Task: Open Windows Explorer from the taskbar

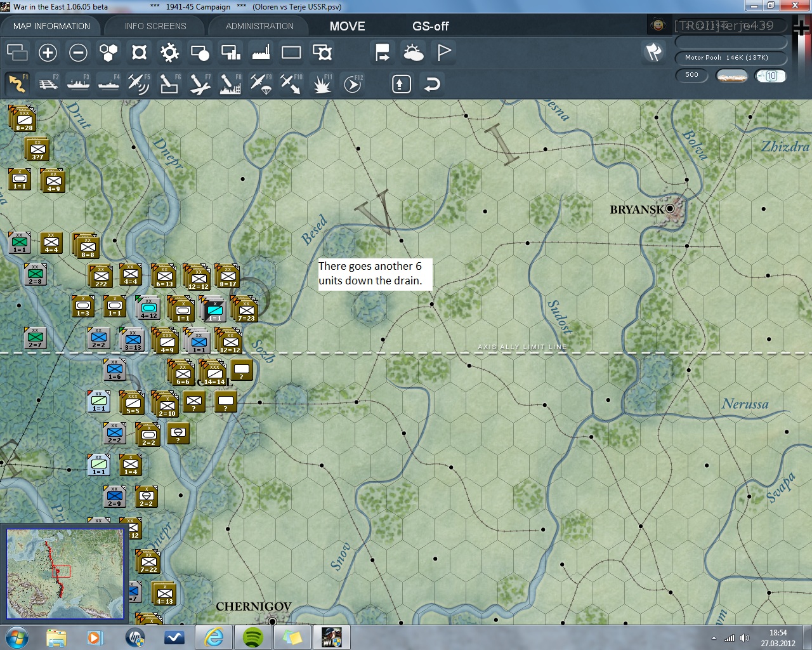Action: [x=56, y=637]
